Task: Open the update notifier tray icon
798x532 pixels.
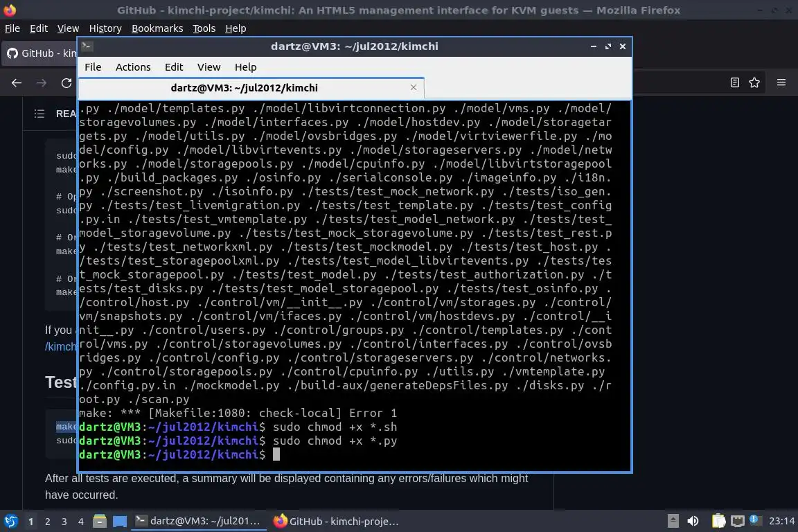Action: tap(755, 520)
